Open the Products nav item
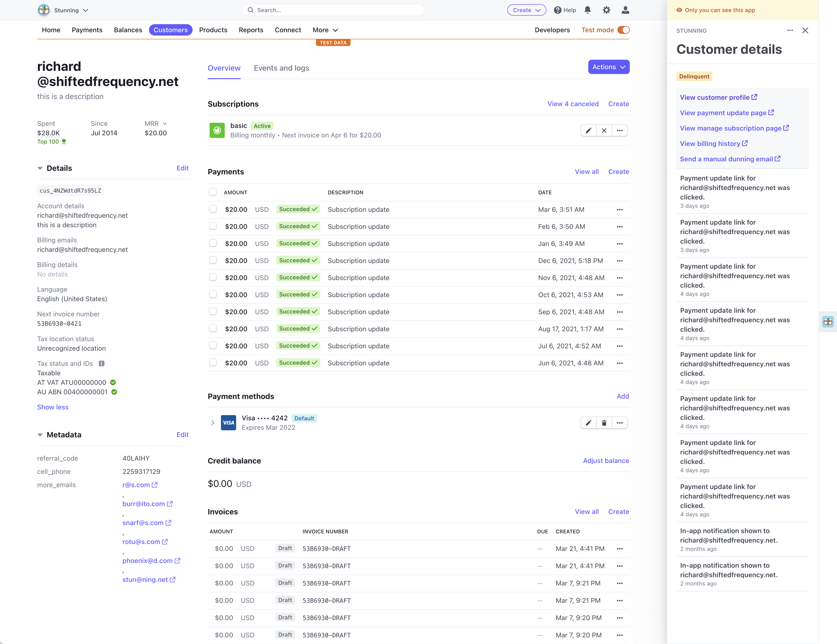Image resolution: width=837 pixels, height=644 pixels. [213, 30]
